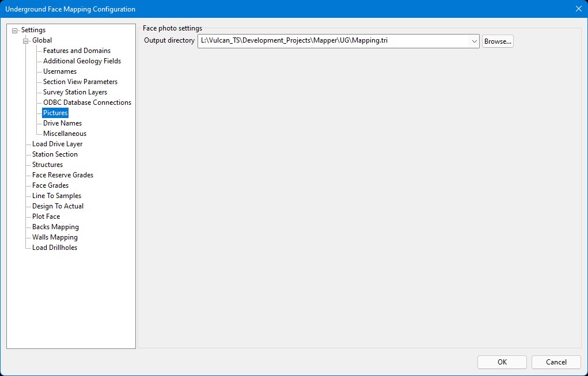The width and height of the screenshot is (588, 376).
Task: Collapse the Global tree branch
Action: [x=25, y=41]
